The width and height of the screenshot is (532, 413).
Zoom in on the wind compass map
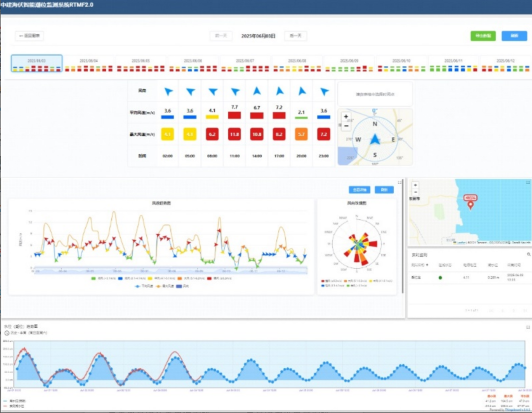346,117
